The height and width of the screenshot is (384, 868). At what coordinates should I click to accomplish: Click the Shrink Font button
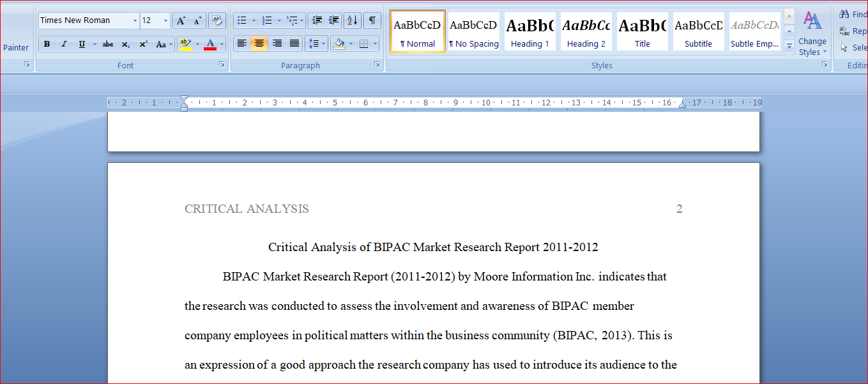(x=197, y=20)
